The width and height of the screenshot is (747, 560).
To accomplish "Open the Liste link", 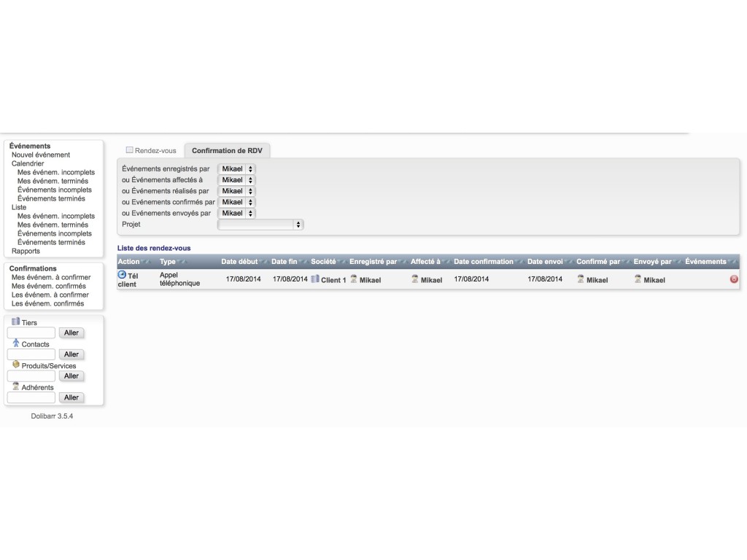I will (19, 207).
